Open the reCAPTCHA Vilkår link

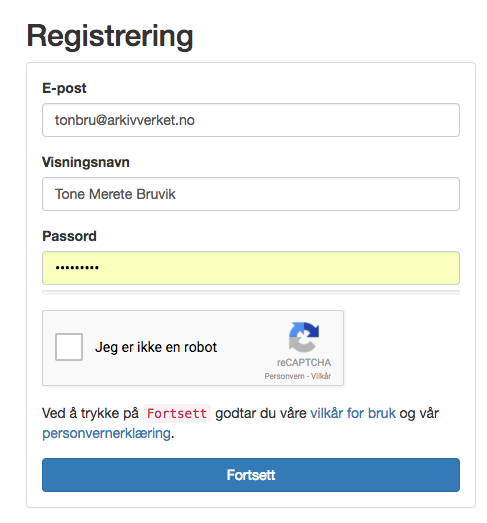[x=321, y=376]
